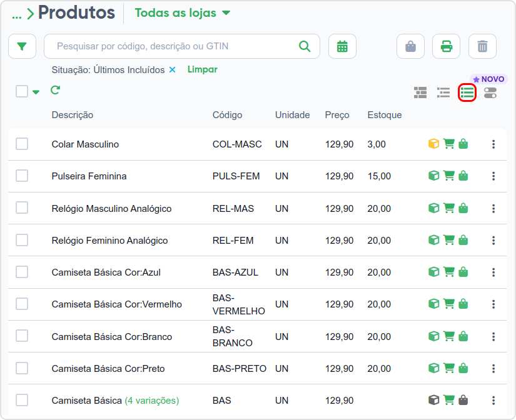Open more options for Camiseta Básica Cor:Branco
The image size is (516, 420).
point(493,336)
